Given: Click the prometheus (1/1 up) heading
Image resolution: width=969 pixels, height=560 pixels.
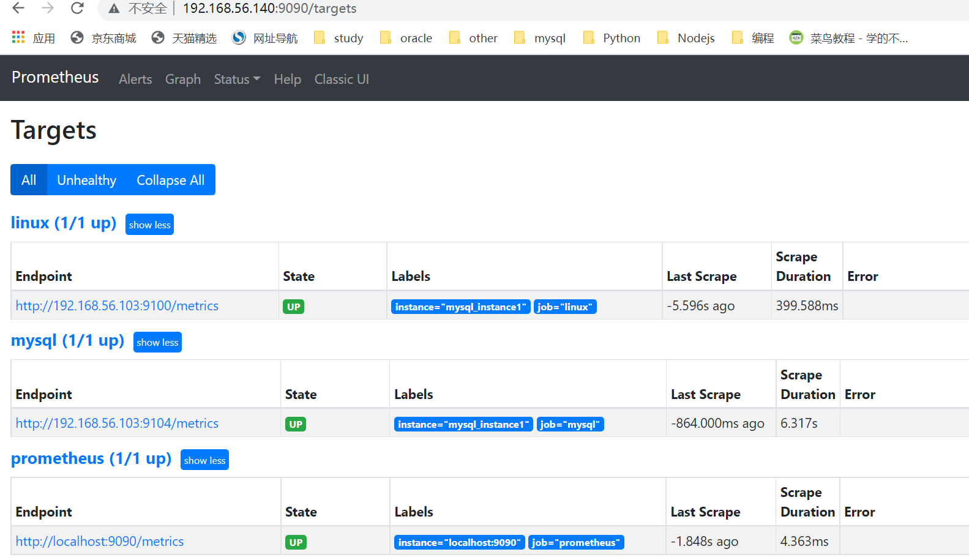Looking at the screenshot, I should pos(91,458).
